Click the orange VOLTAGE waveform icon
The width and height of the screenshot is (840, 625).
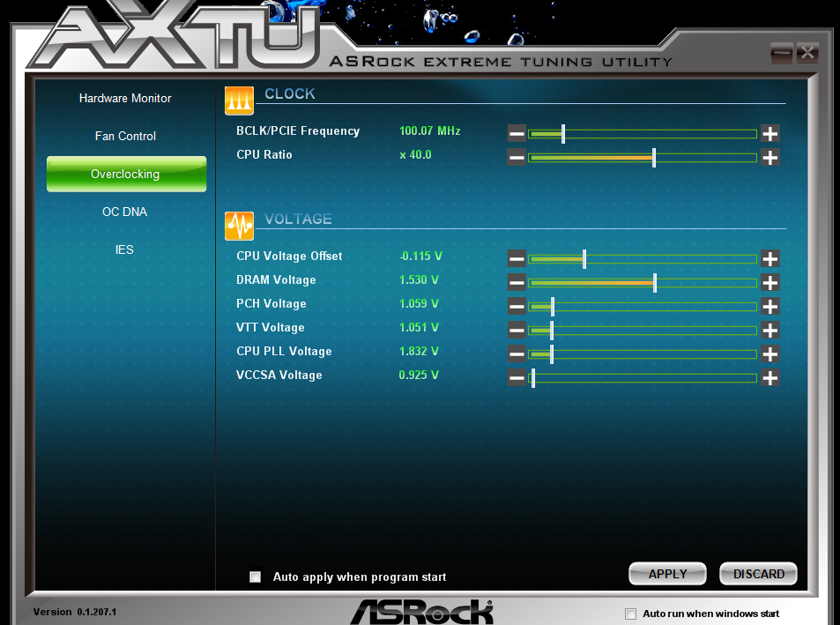pyautogui.click(x=239, y=226)
